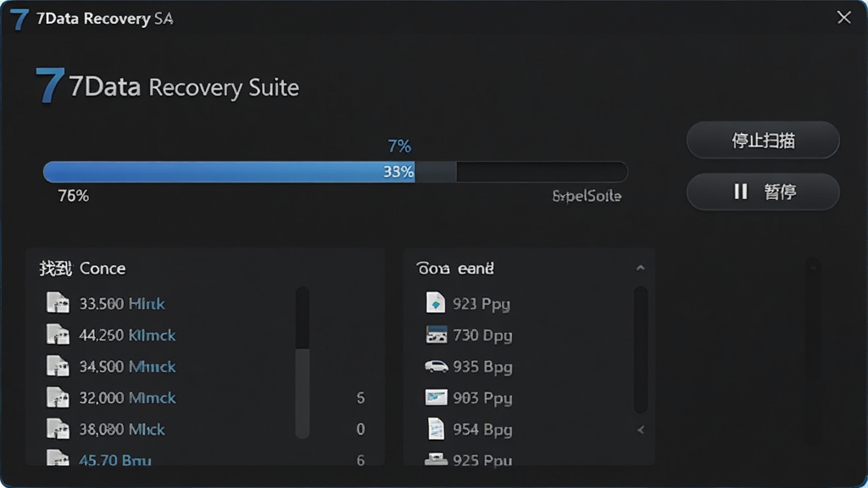Click the image icon beside 730 Dpy

[x=437, y=335]
